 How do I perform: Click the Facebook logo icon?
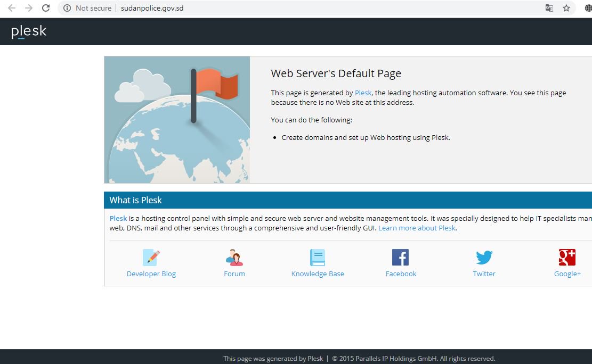(x=401, y=258)
